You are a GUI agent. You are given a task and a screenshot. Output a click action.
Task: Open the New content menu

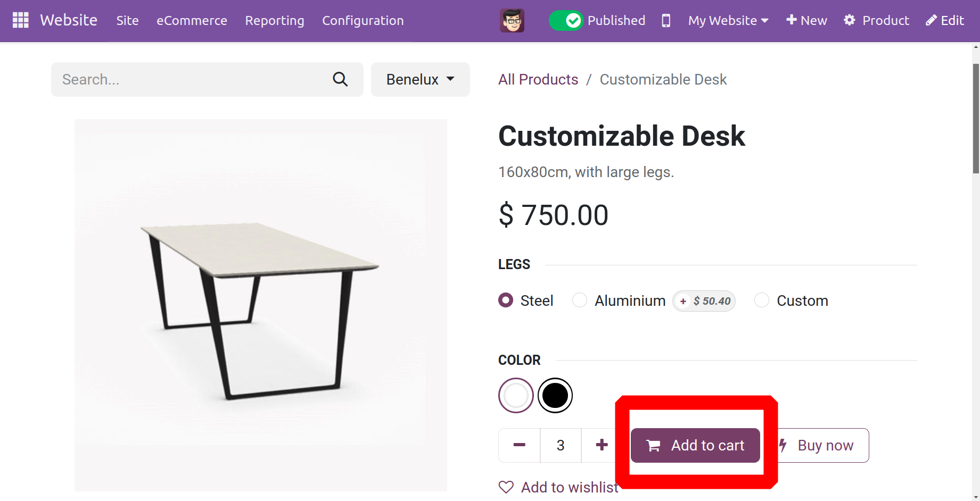[806, 20]
